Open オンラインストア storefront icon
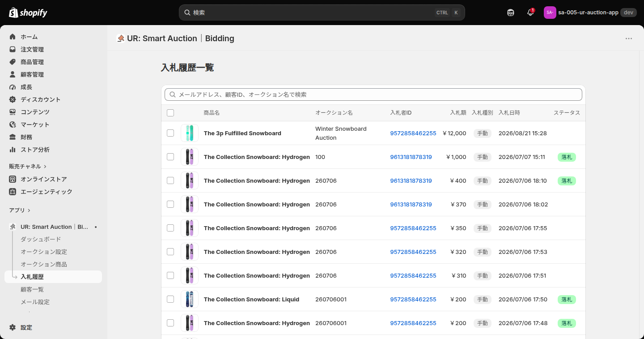The height and width of the screenshot is (339, 644). coord(13,179)
